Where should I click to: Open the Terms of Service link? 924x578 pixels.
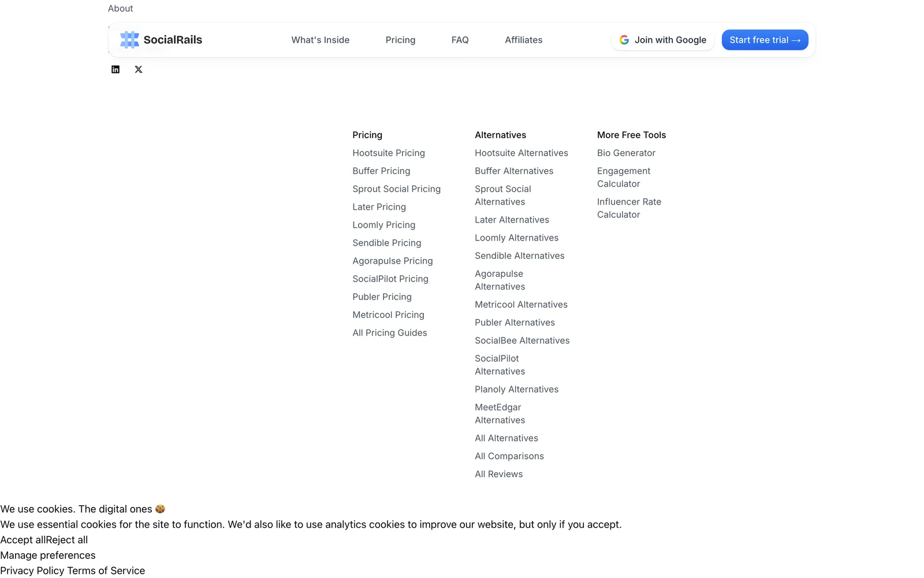click(x=106, y=571)
